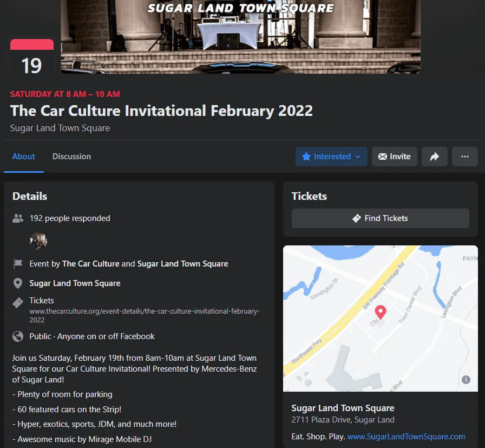Screen dimensions: 485x448
Task: Click the Sugar Land Town Square map card title
Action: 343,408
